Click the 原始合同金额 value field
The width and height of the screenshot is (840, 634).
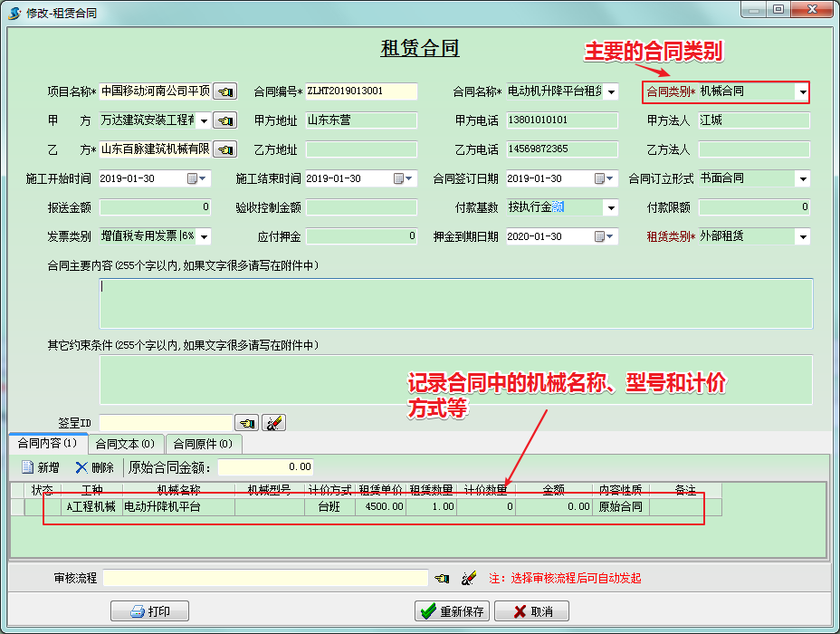coord(265,466)
